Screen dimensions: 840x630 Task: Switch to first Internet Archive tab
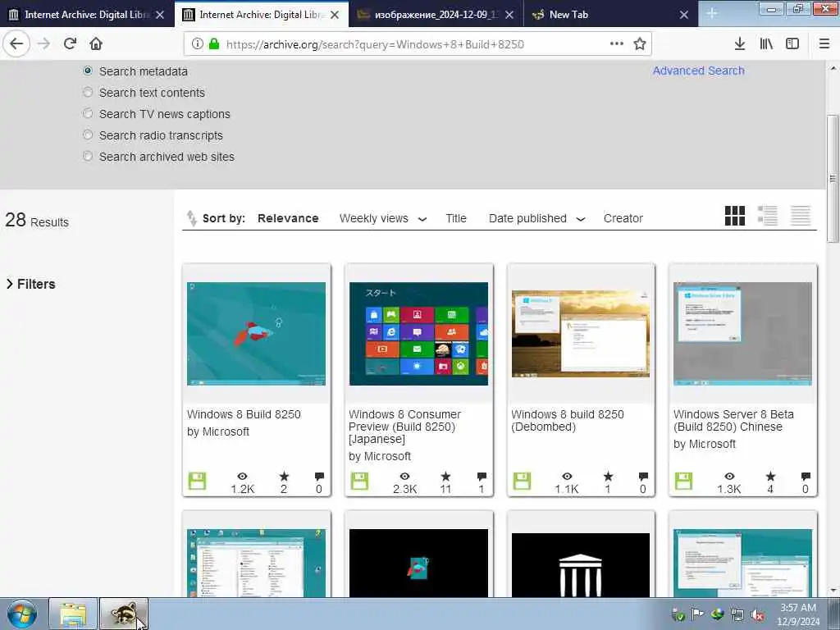[86, 15]
